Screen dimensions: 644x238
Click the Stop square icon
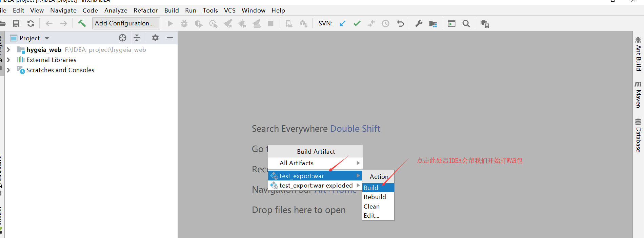[x=270, y=23]
